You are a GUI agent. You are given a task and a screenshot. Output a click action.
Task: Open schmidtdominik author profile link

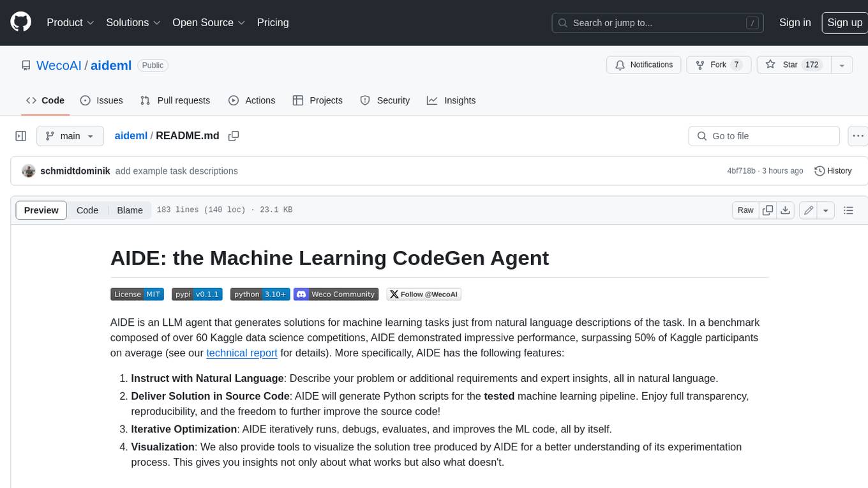tap(75, 171)
